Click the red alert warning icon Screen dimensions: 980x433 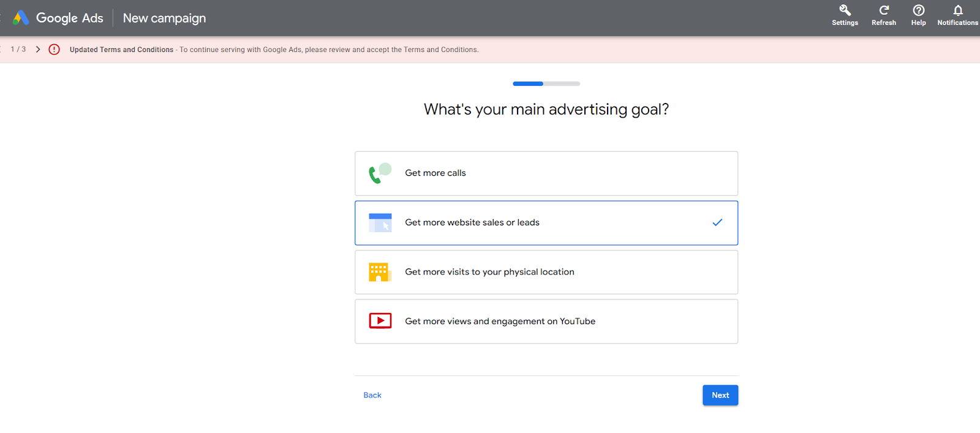55,50
